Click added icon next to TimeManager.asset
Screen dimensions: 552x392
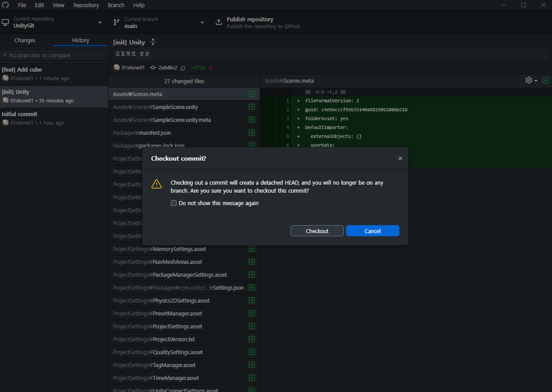(252, 378)
